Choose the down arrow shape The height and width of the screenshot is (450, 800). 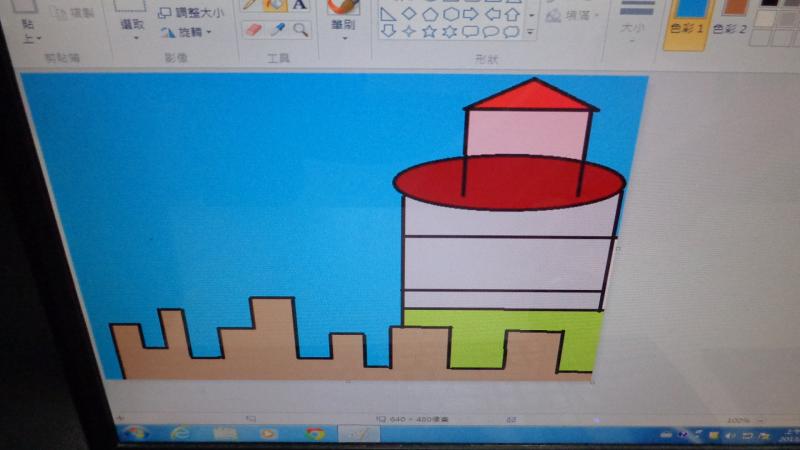(x=388, y=32)
